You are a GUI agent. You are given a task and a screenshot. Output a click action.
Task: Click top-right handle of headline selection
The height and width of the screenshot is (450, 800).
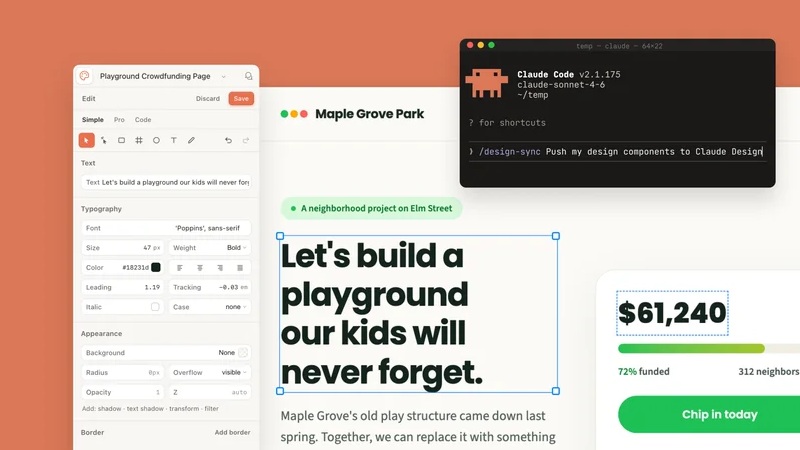click(556, 236)
